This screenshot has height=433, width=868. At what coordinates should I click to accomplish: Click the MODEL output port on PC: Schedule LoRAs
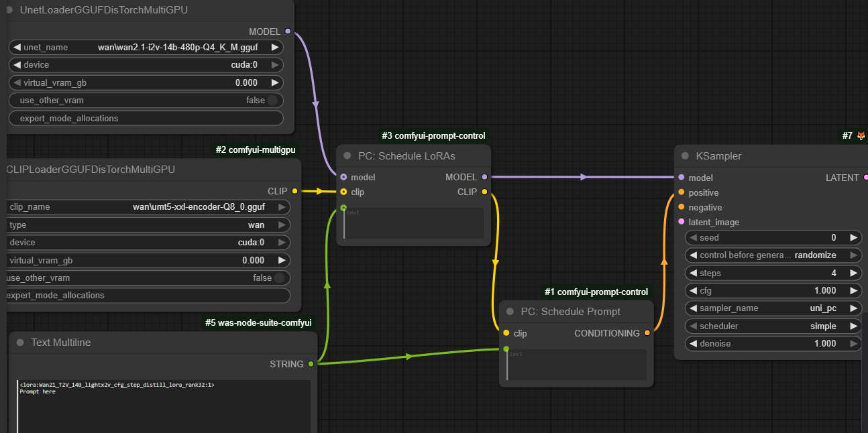484,178
